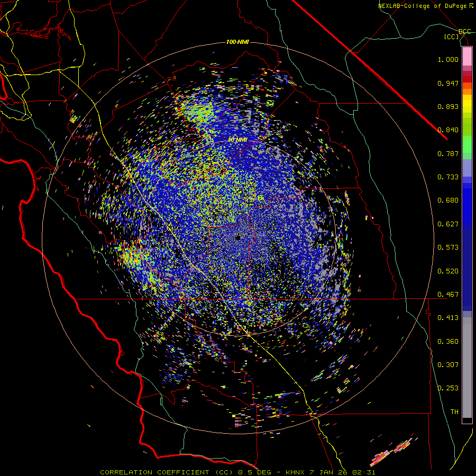Image resolution: width=476 pixels, height=476 pixels.
Task: Click the 0.253 scale value
Action: pyautogui.click(x=448, y=388)
